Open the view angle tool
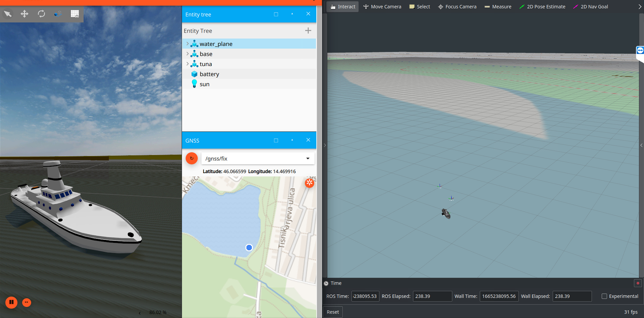The image size is (644, 318). click(x=58, y=14)
